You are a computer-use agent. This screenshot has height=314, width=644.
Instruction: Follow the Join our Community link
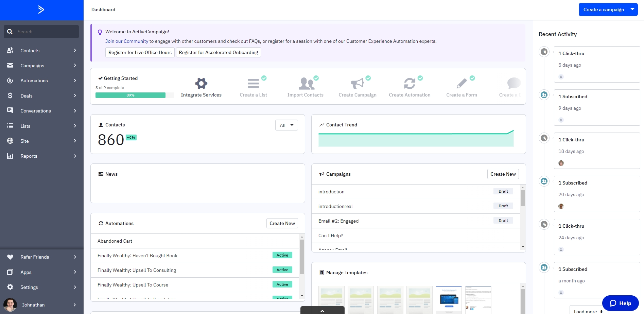coord(127,41)
